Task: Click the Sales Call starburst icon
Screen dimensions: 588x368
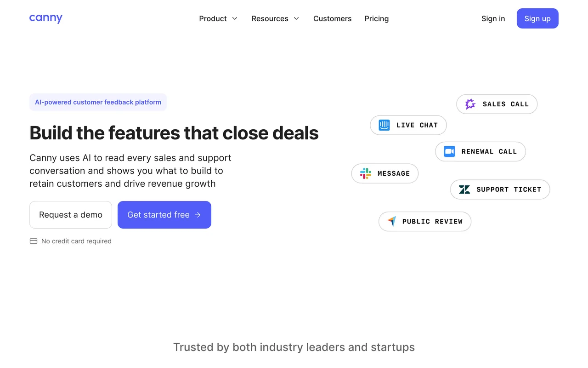Action: [470, 104]
